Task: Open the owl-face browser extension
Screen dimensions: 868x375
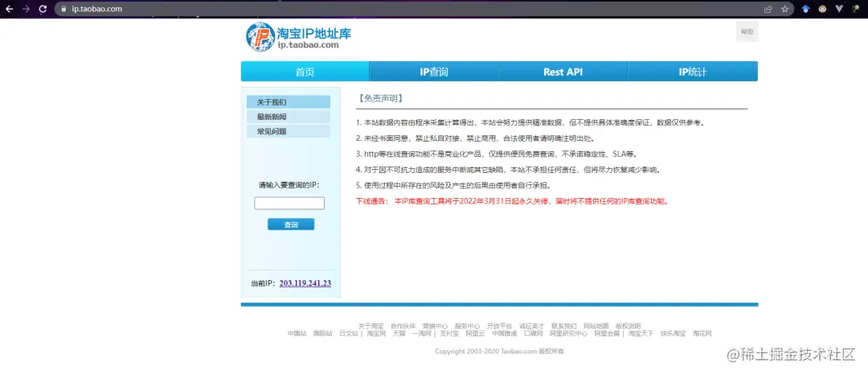Action: coord(823,9)
